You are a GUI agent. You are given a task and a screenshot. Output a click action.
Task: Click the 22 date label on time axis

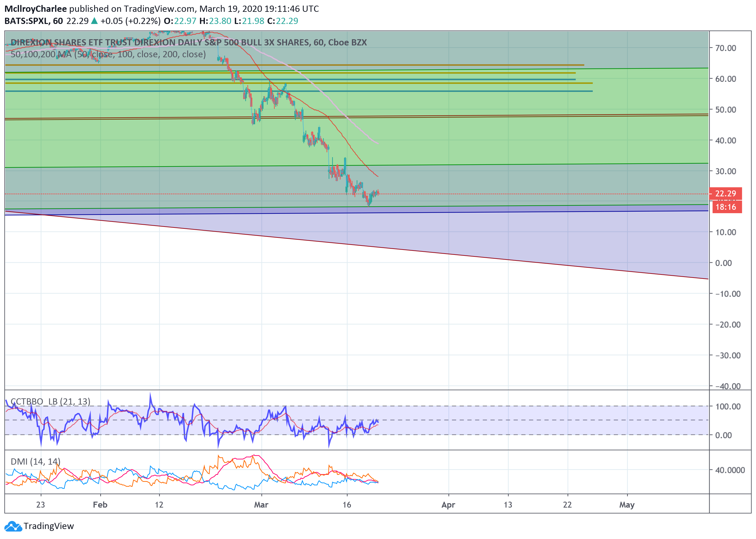point(567,505)
